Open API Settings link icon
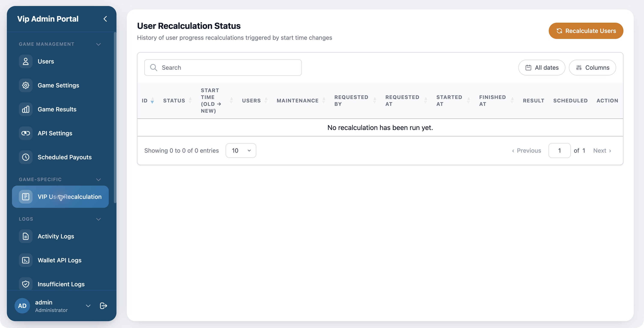644x328 pixels. pyautogui.click(x=25, y=133)
